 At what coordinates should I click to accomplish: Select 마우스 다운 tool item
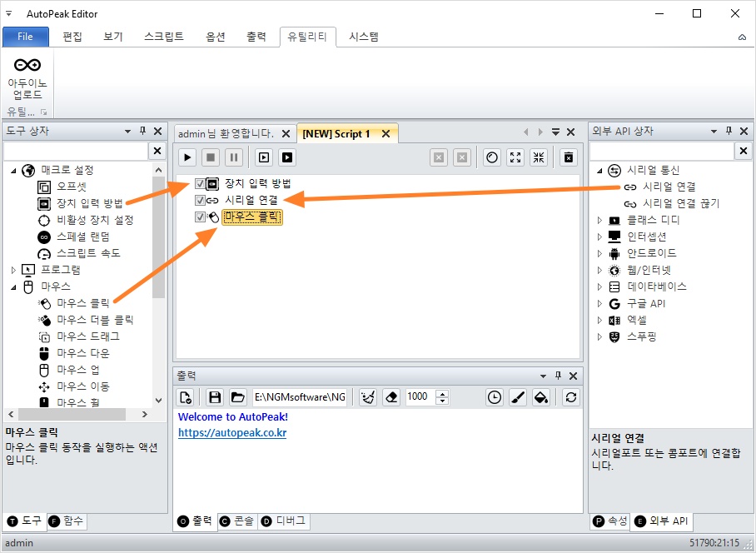pyautogui.click(x=83, y=353)
